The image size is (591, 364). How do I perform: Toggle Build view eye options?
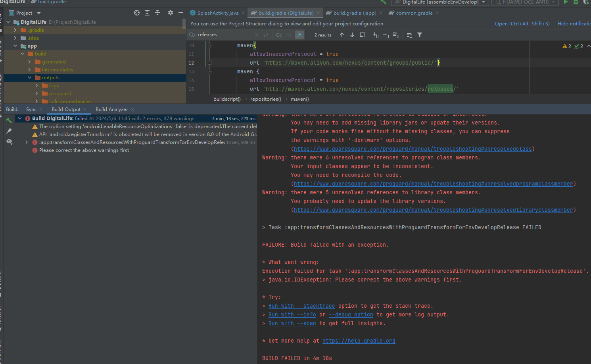pos(9,142)
